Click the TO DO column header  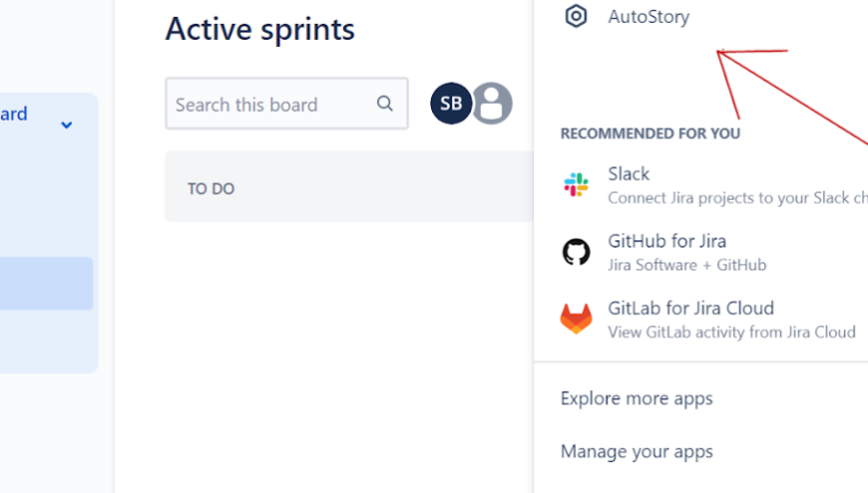(212, 189)
